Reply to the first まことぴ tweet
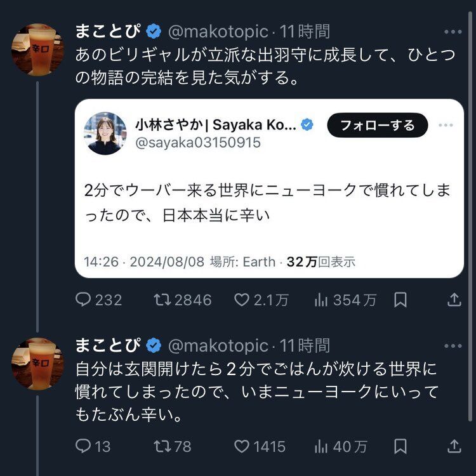Screen dimensions: 476x476 pyautogui.click(x=84, y=300)
